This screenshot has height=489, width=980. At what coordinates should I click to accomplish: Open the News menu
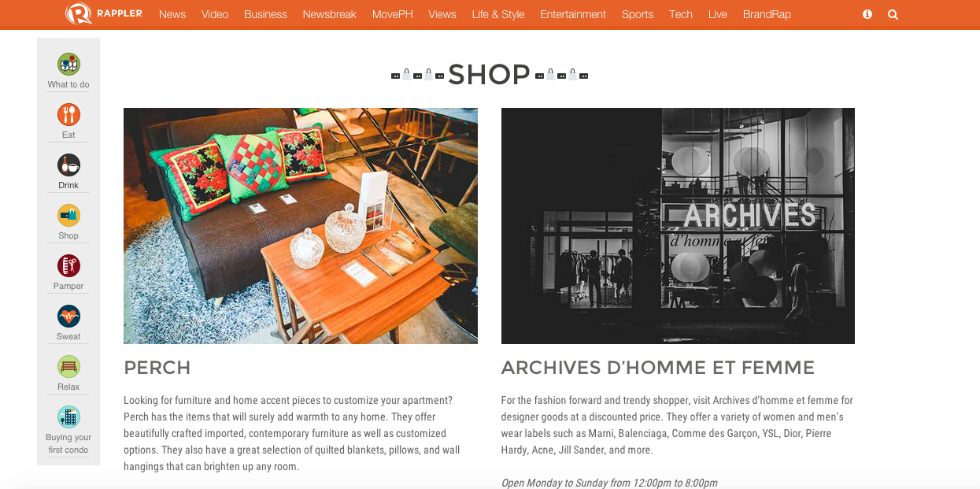pyautogui.click(x=172, y=14)
